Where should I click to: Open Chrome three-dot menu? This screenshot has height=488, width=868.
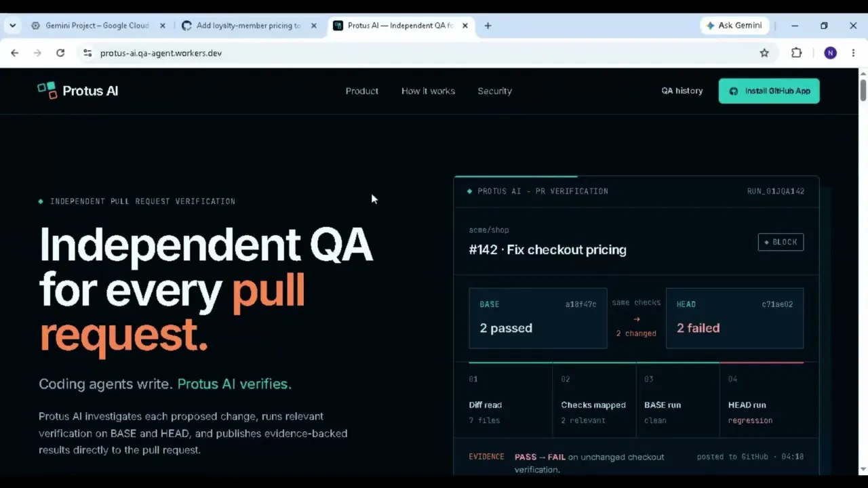tap(853, 53)
